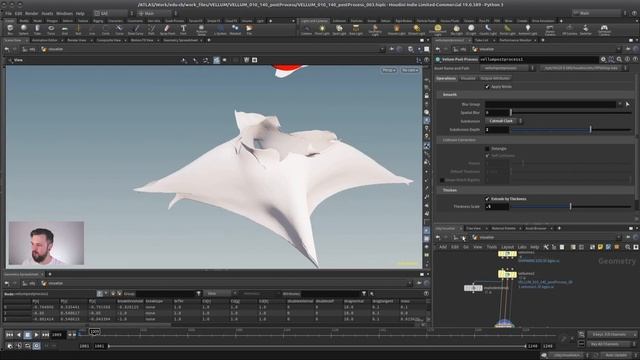Adjust the Thickness Scale slider
This screenshot has height=360, width=640.
pos(570,207)
